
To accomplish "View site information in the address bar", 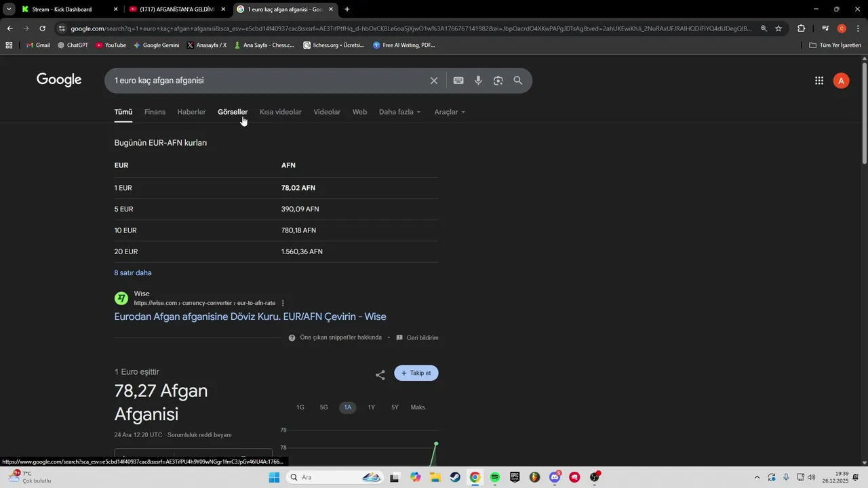I will click(x=62, y=28).
